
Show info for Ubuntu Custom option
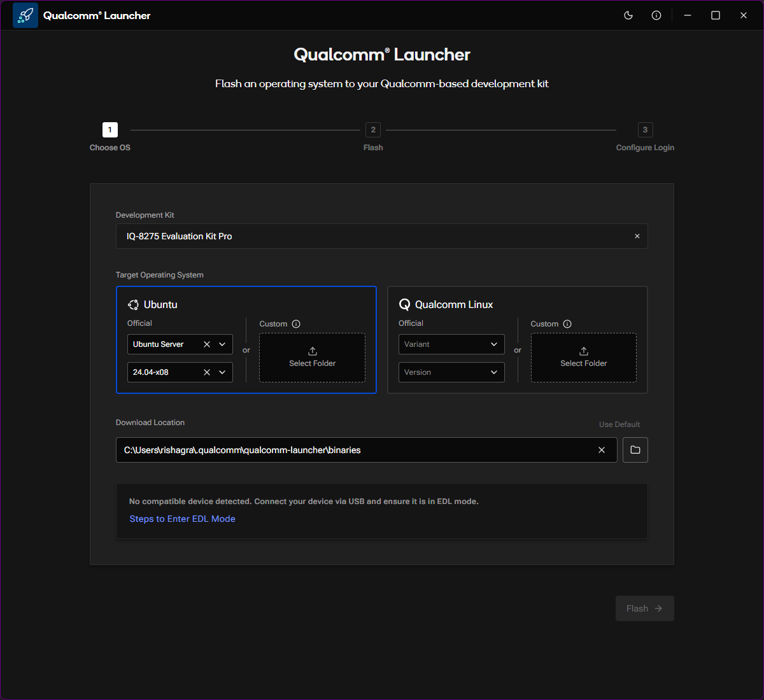(x=296, y=324)
